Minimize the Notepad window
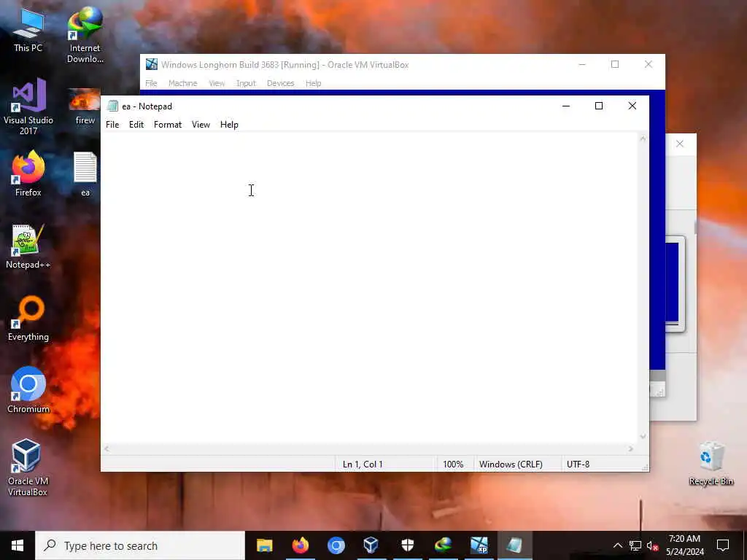Image resolution: width=747 pixels, height=560 pixels. [x=566, y=106]
